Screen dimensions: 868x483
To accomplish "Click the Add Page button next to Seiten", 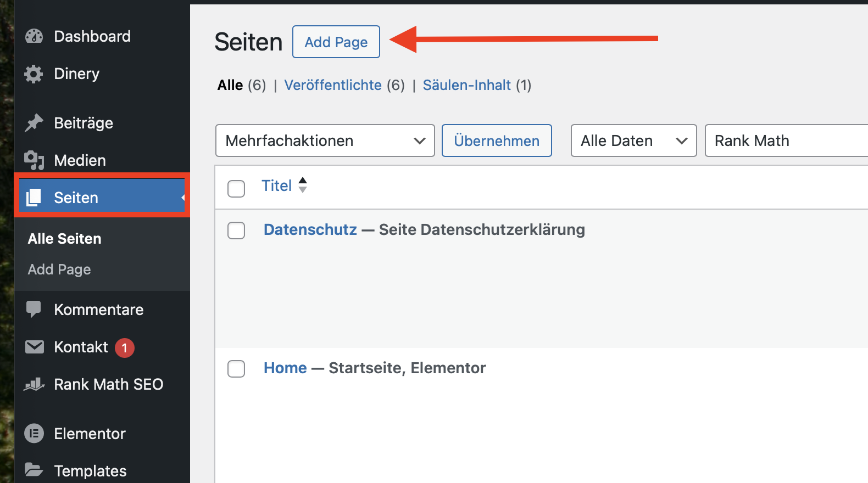I will 336,42.
